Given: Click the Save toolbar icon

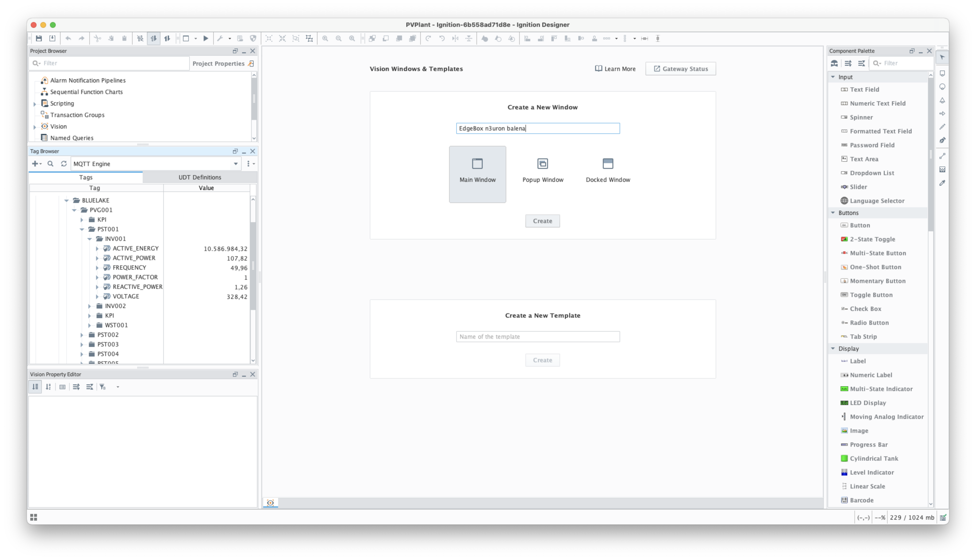Looking at the screenshot, I should 39,38.
